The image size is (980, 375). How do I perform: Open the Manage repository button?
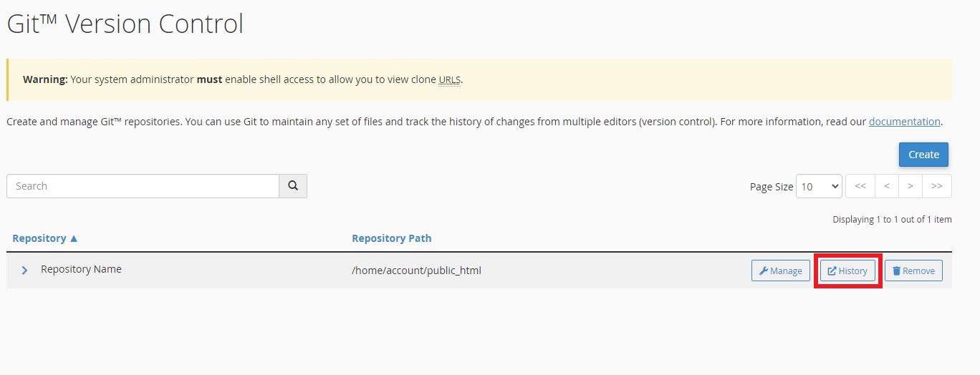coord(781,271)
